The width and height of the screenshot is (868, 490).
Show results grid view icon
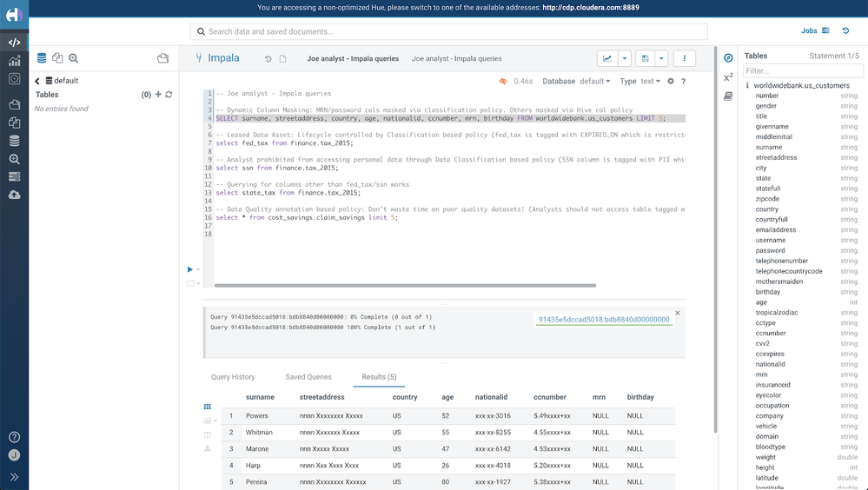click(207, 407)
